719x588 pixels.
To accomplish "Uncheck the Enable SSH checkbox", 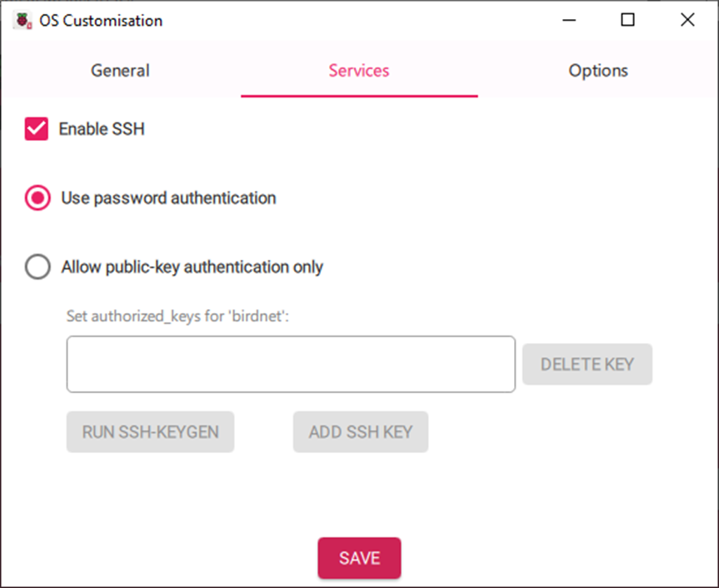I will coord(36,129).
